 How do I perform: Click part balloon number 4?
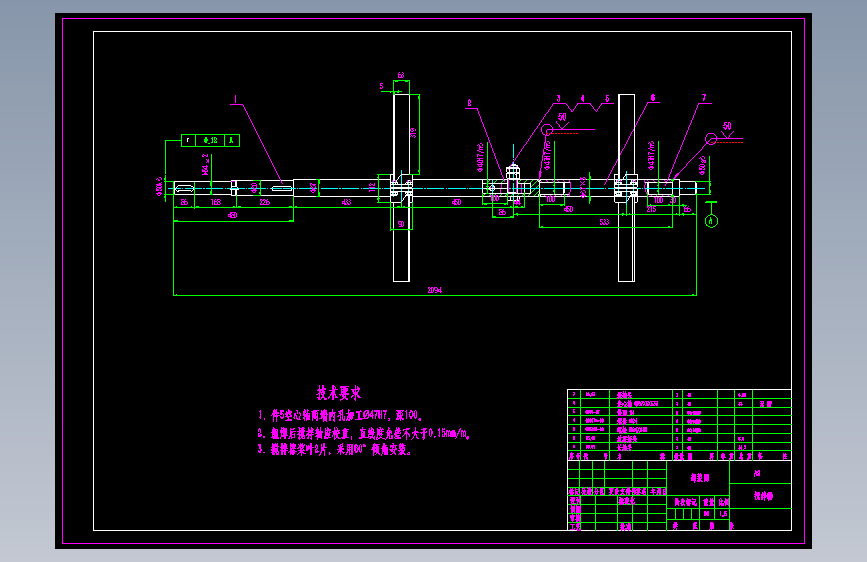coord(582,98)
